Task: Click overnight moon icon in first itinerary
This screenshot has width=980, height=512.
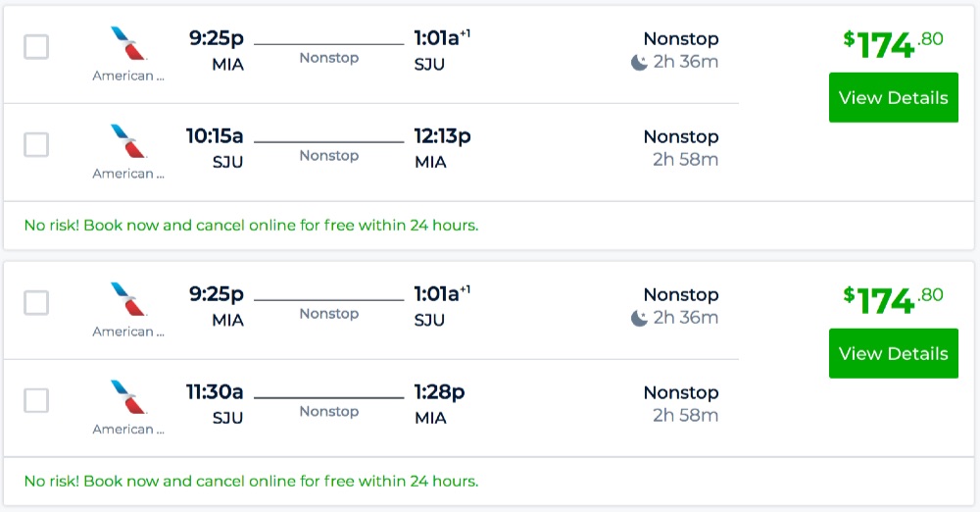Action: click(639, 63)
